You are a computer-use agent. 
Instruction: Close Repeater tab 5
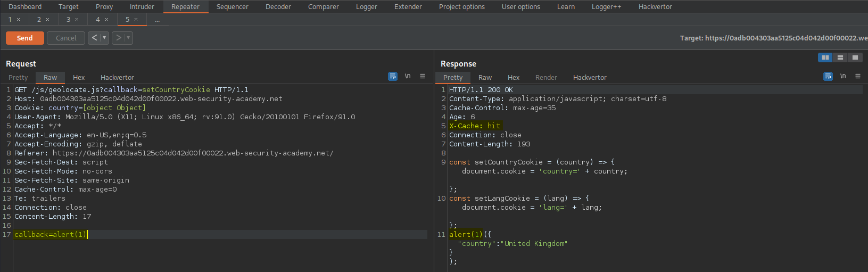click(136, 20)
